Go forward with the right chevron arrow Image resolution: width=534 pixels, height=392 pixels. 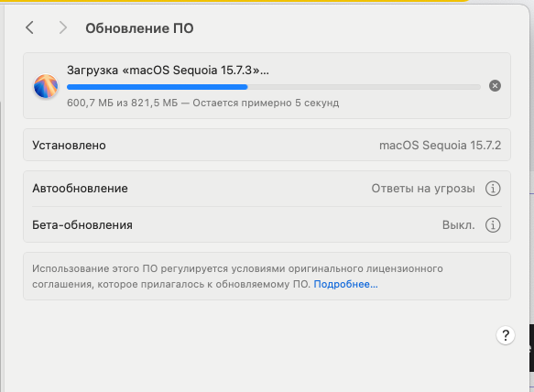click(x=62, y=27)
